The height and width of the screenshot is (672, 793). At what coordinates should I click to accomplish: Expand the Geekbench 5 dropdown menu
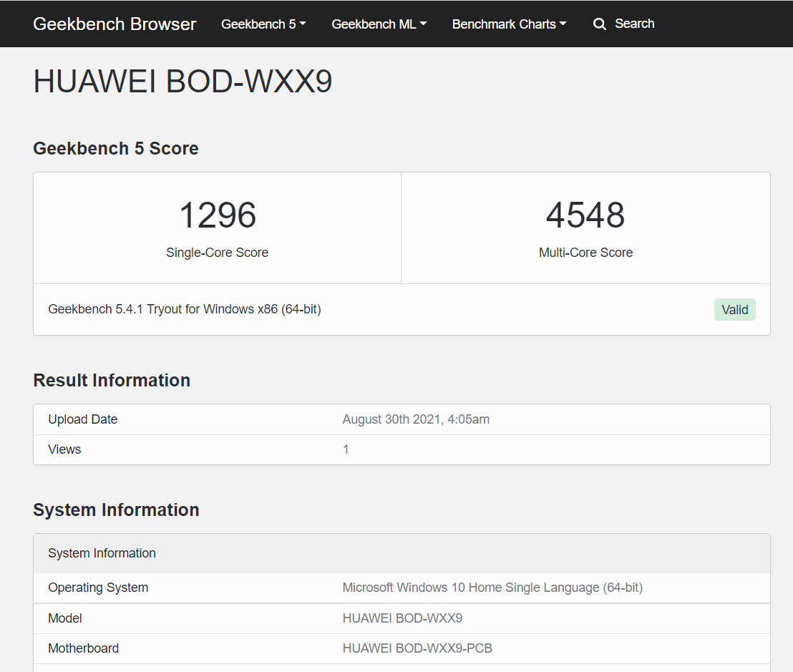click(263, 24)
